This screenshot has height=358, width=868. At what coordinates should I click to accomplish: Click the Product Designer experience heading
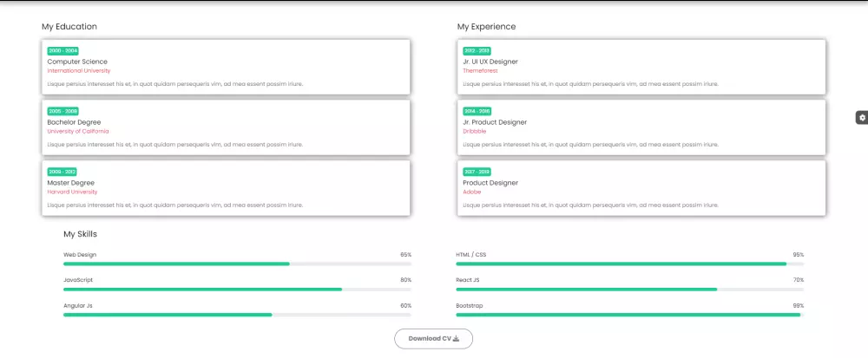490,183
